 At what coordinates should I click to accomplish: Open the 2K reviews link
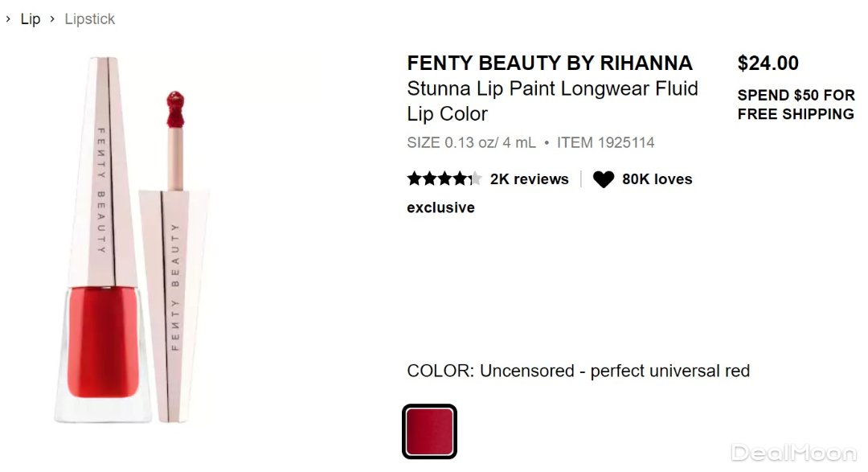[529, 179]
